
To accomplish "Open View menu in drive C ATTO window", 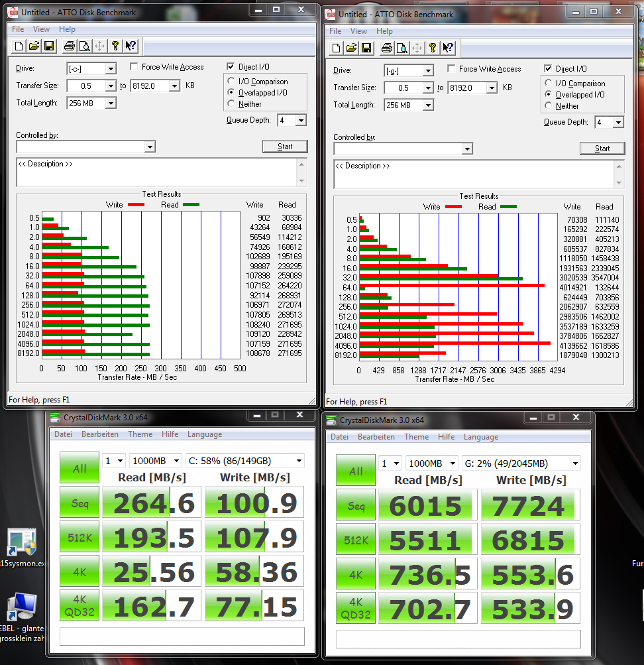I will coord(41,29).
